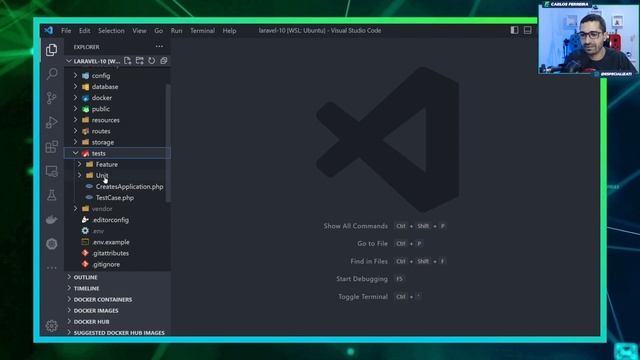Expand the Unit folder under tests
The height and width of the screenshot is (360, 640).
tap(118, 175)
